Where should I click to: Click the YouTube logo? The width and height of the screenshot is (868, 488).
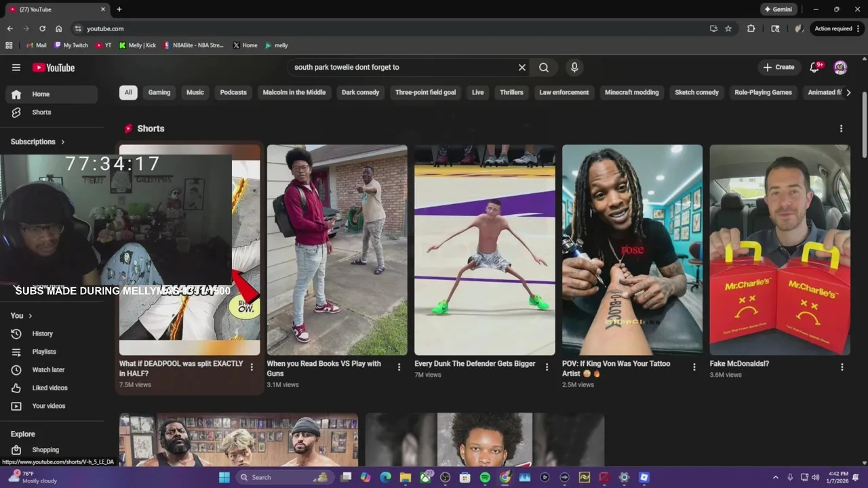[x=54, y=68]
